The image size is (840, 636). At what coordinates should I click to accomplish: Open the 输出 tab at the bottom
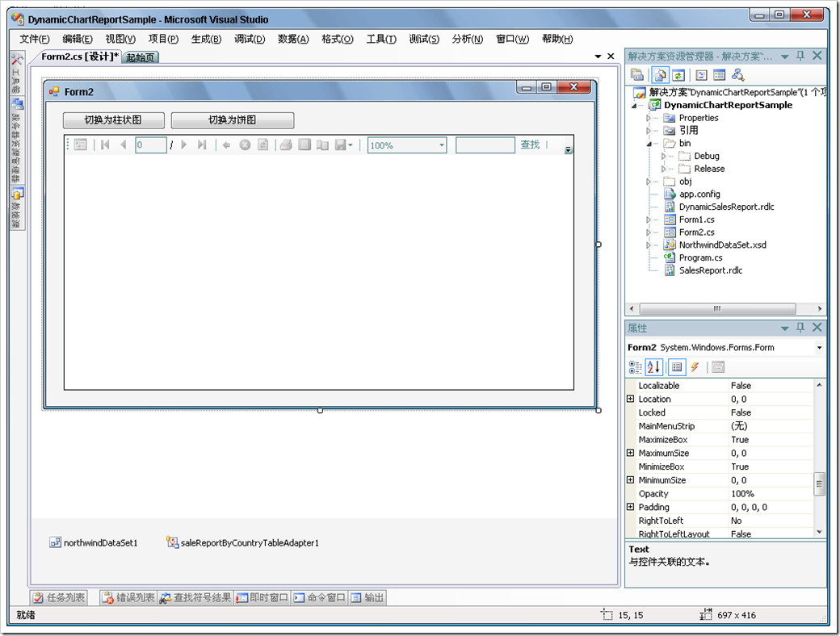tap(367, 597)
